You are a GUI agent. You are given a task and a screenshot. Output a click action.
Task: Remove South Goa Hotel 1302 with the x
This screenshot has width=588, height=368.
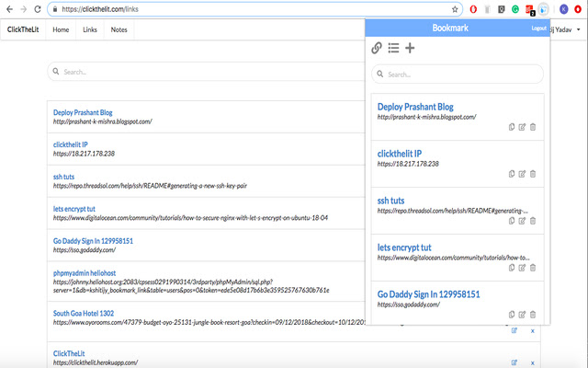533,331
